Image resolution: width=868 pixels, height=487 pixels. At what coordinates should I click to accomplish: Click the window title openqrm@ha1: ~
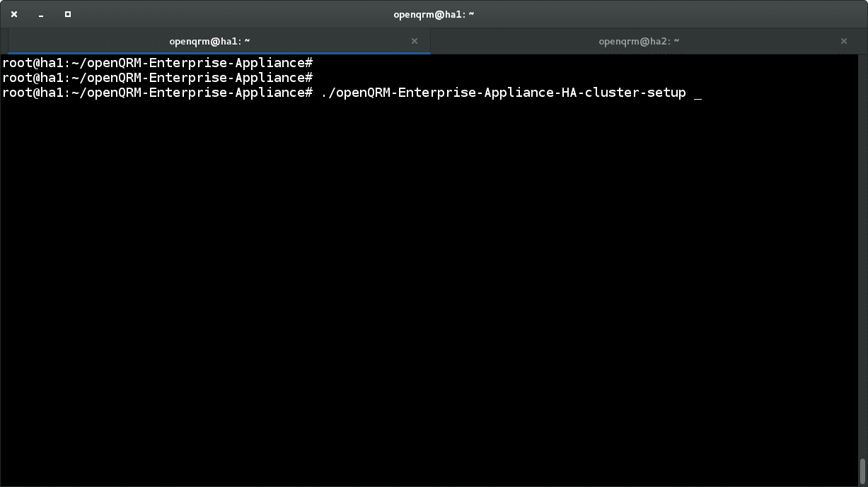434,14
